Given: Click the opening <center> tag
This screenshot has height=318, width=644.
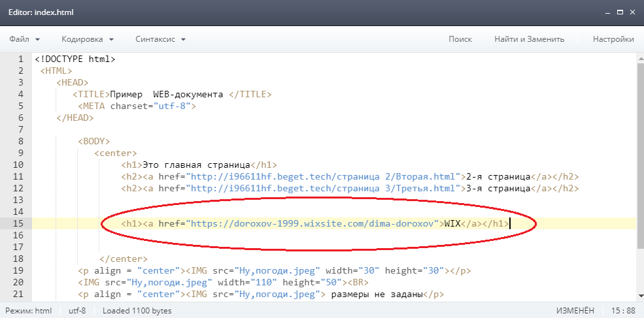Looking at the screenshot, I should 116,153.
